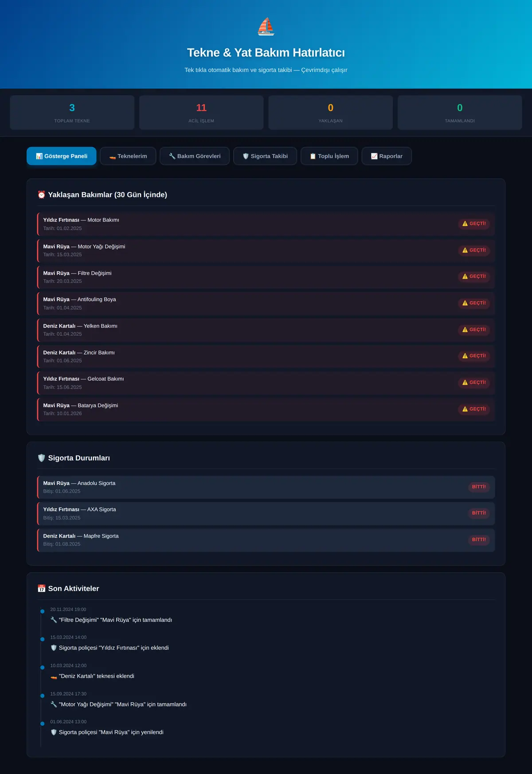Click the warning icon on the Motor Yağı Değişimi row
Image resolution: width=532 pixels, height=774 pixels.
coord(465,250)
